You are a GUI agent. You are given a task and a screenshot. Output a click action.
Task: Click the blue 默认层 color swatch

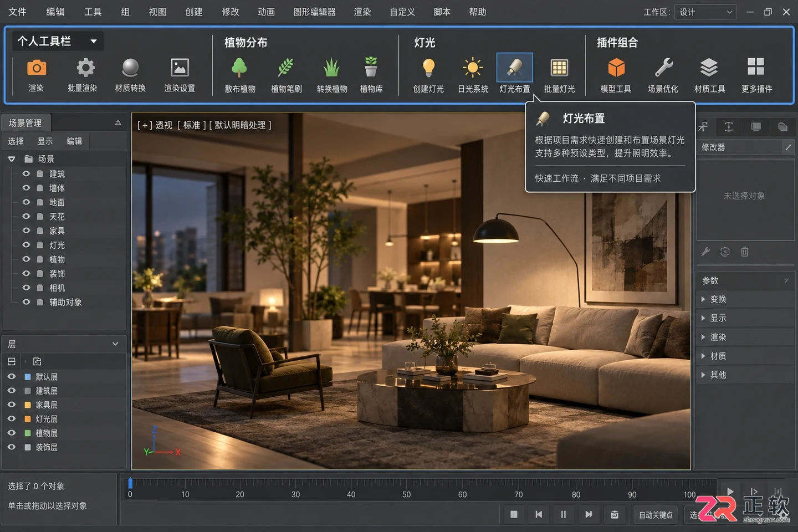[28, 377]
